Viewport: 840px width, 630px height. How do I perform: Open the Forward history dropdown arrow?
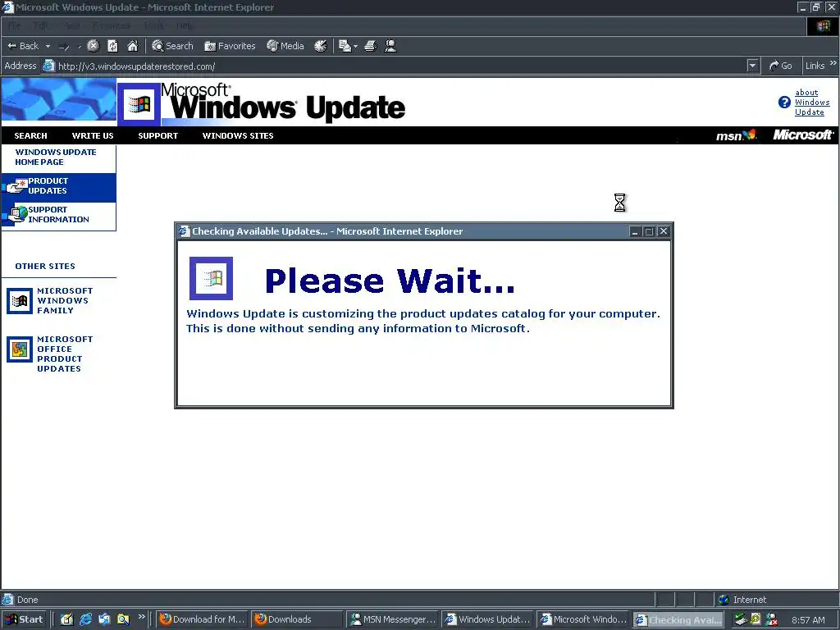click(80, 47)
